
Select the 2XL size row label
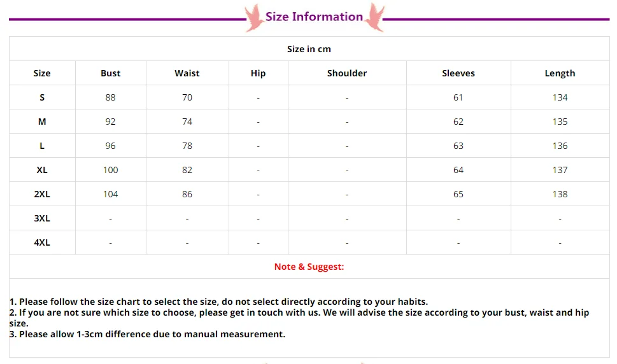coord(42,194)
